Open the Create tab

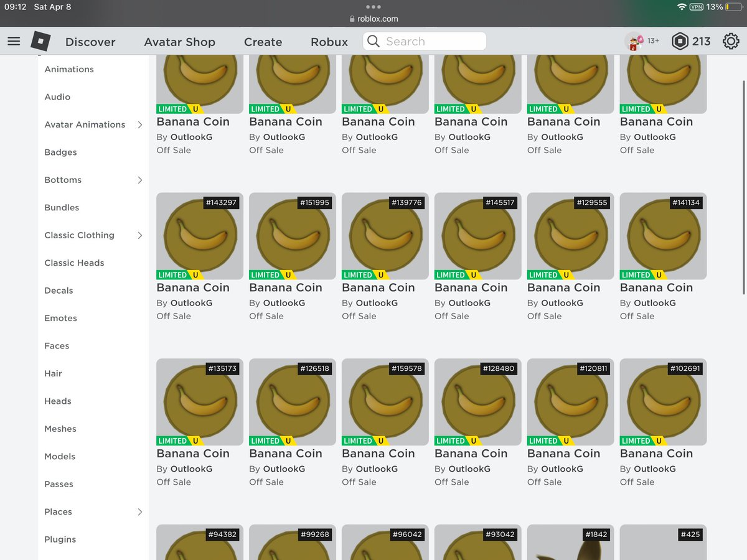tap(263, 42)
